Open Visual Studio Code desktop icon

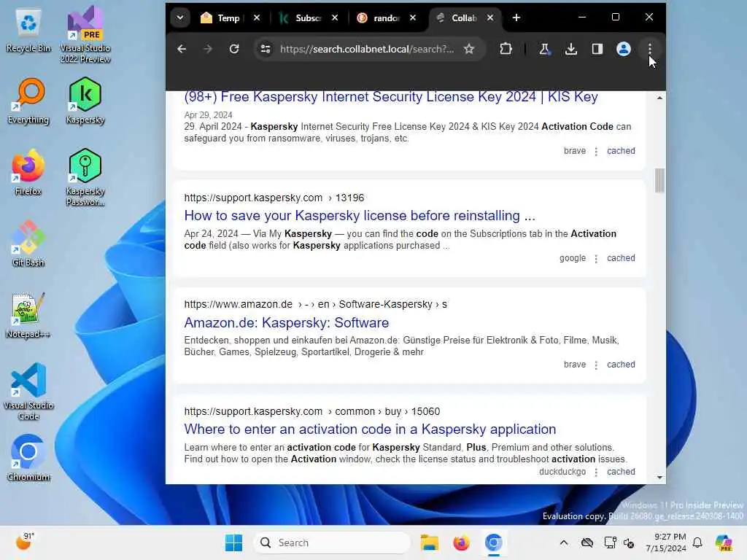click(28, 392)
